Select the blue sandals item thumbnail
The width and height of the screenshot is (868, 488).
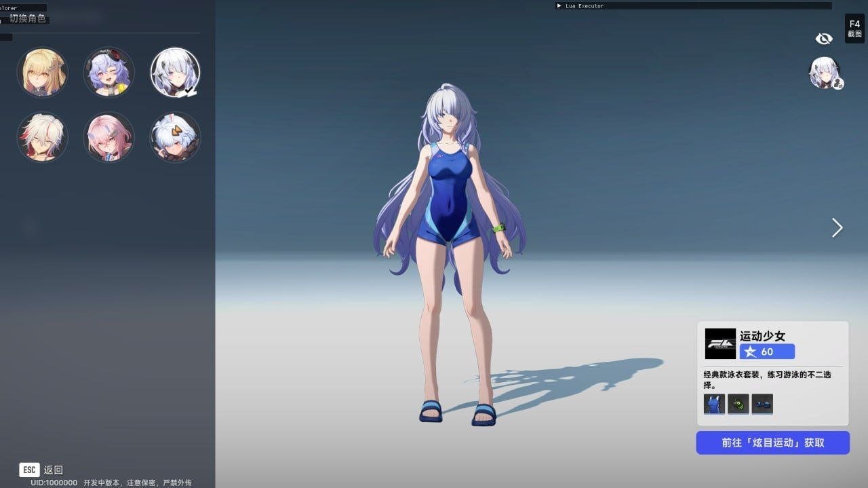762,404
